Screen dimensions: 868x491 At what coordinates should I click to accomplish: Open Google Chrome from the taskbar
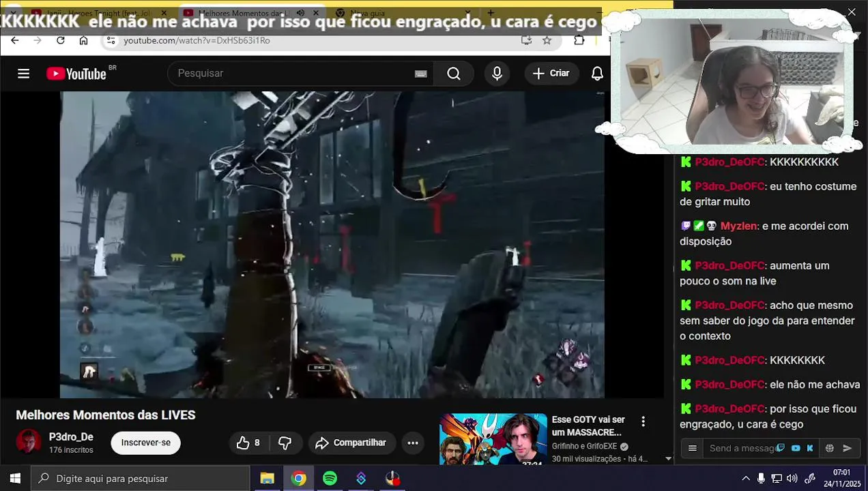point(299,479)
